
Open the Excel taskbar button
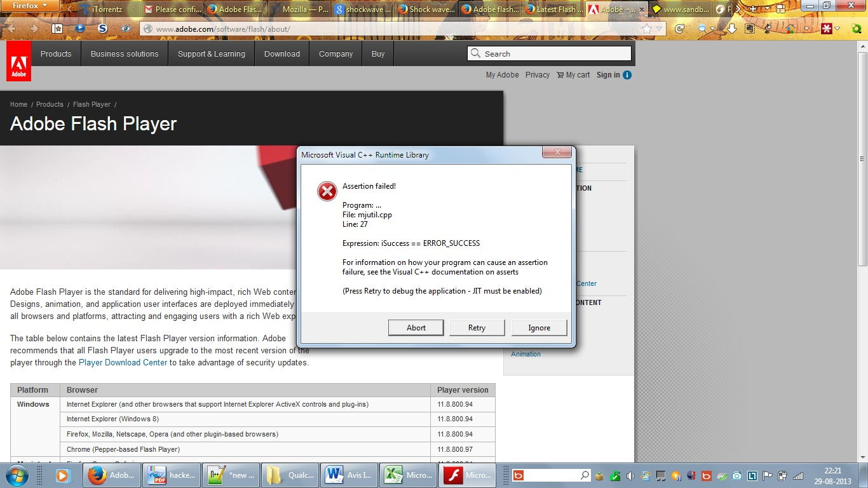[409, 475]
